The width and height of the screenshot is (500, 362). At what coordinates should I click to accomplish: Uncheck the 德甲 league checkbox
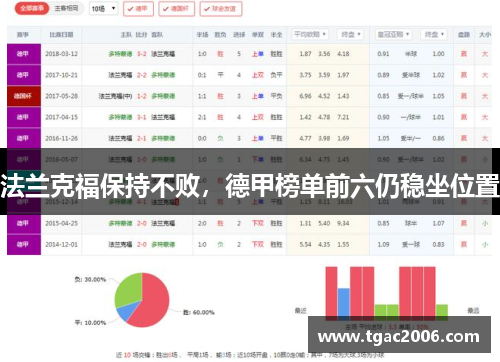point(138,9)
